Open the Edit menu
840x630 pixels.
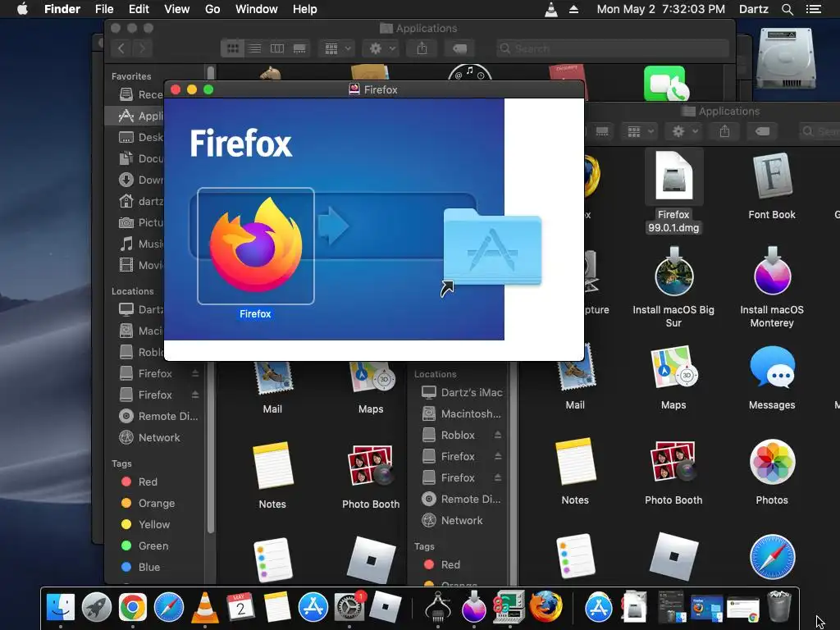tap(139, 9)
